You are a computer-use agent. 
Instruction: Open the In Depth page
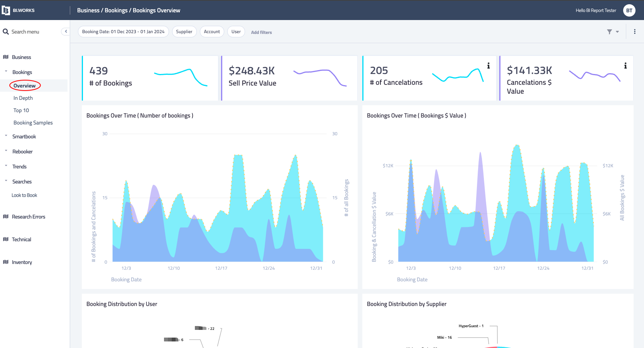[x=23, y=98]
